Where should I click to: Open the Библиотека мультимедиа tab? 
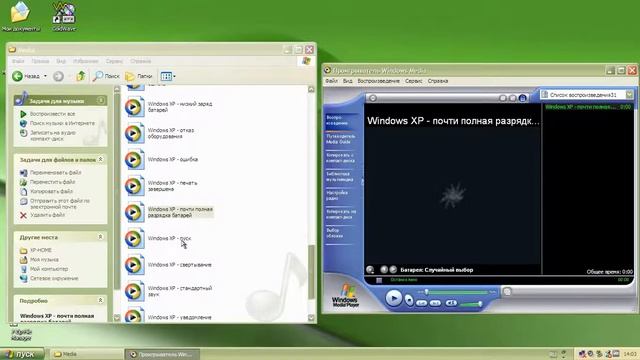(340, 177)
